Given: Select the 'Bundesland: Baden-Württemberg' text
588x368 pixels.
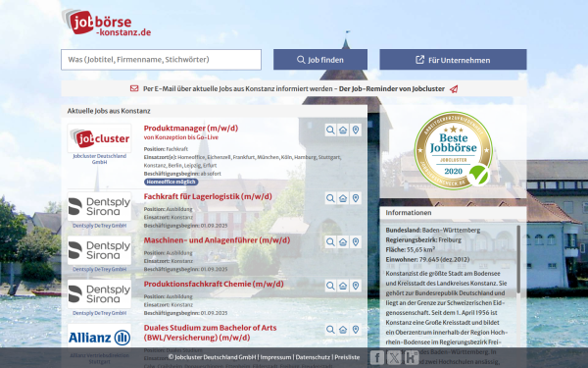Looking at the screenshot, I should click(433, 231).
